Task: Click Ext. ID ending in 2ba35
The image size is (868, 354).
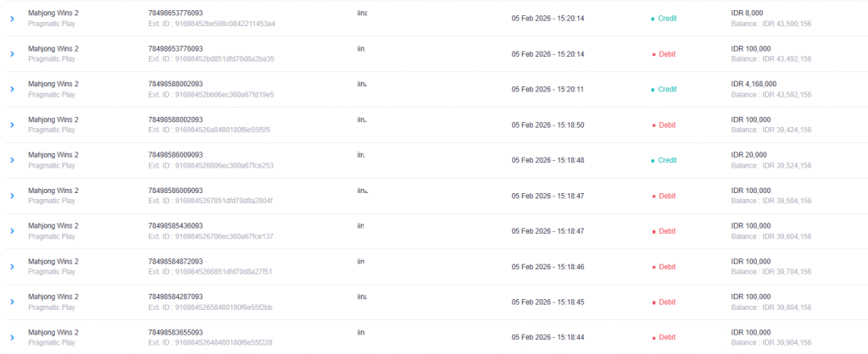Action: coord(211,59)
